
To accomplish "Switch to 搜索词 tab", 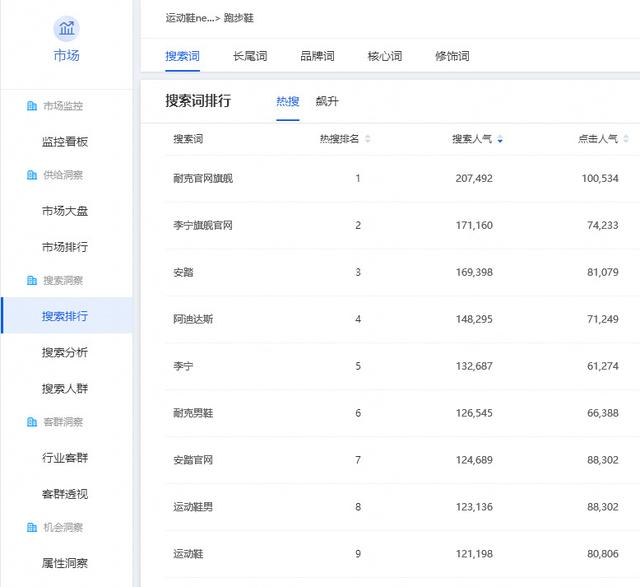I will click(182, 56).
